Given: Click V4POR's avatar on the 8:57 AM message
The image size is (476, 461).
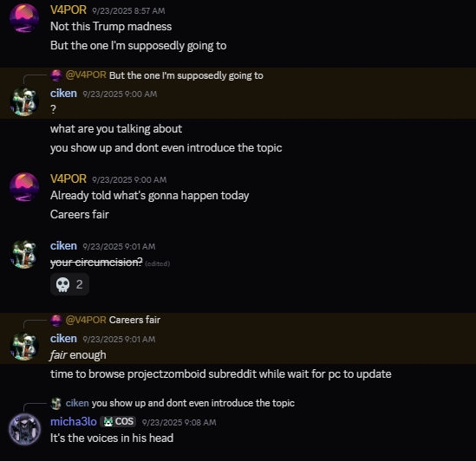Looking at the screenshot, I should coord(24,18).
